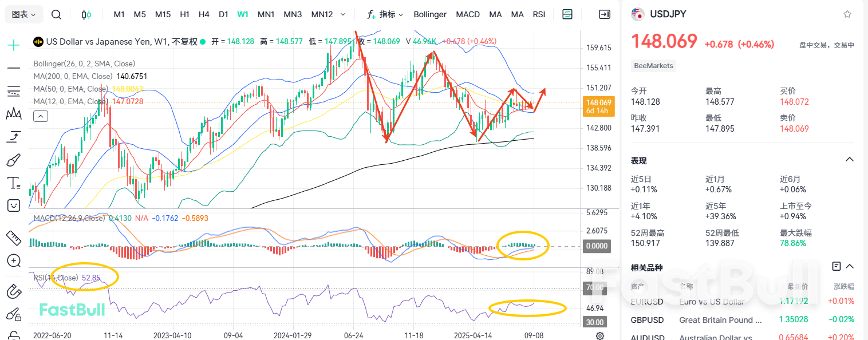Open the emoji sticker tool
Screen dimensions: 868x340
tap(14, 205)
